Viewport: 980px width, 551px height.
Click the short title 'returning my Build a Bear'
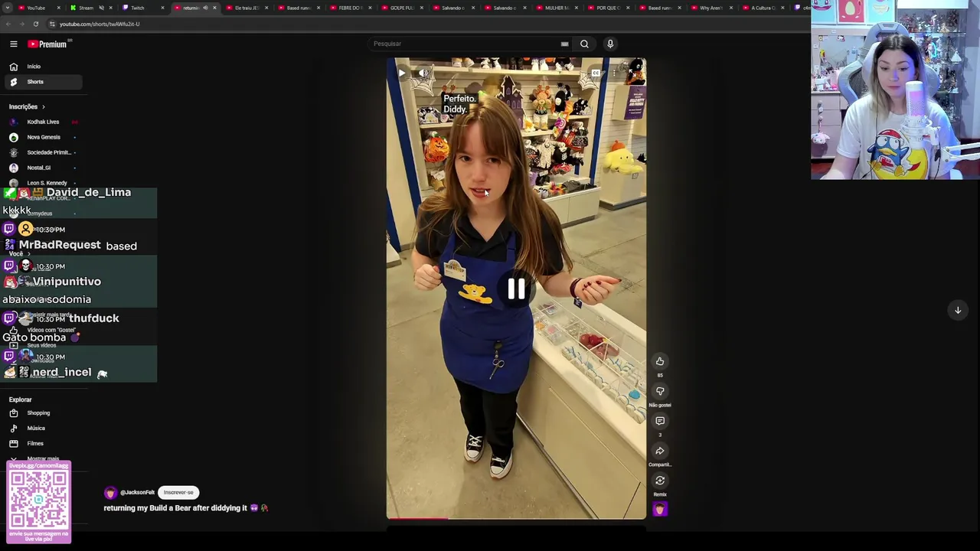tap(186, 508)
